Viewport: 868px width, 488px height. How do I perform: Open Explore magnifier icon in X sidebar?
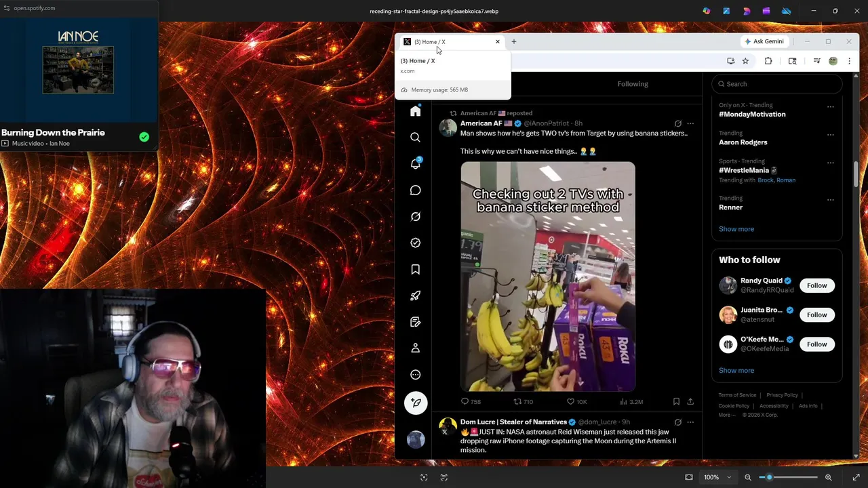pyautogui.click(x=416, y=138)
